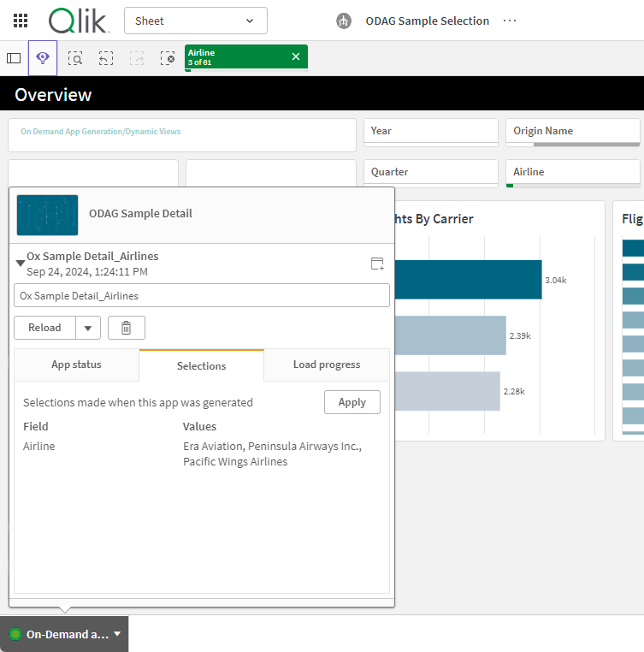Open the more options ellipsis menu
The image size is (644, 652).
point(509,21)
